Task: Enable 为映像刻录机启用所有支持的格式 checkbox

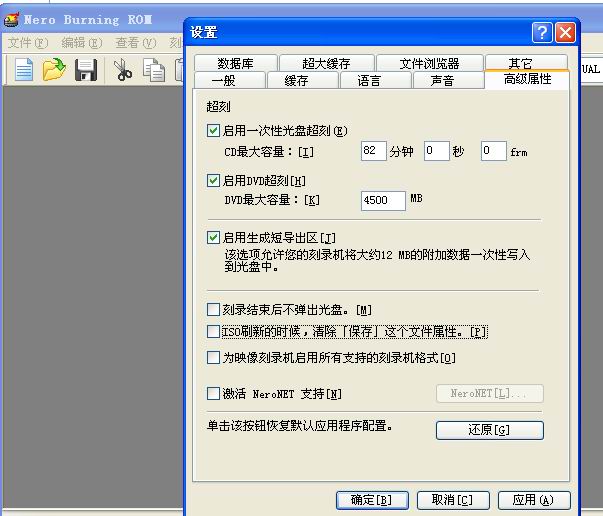Action: pos(213,357)
